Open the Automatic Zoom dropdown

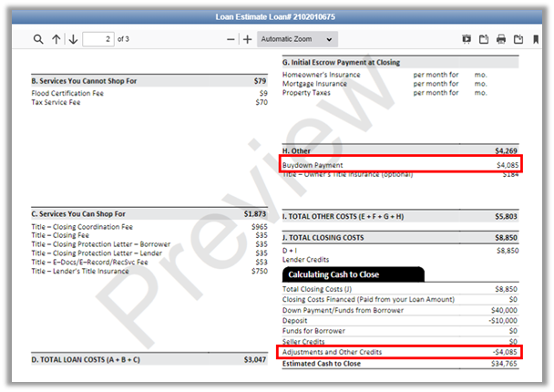pos(296,39)
